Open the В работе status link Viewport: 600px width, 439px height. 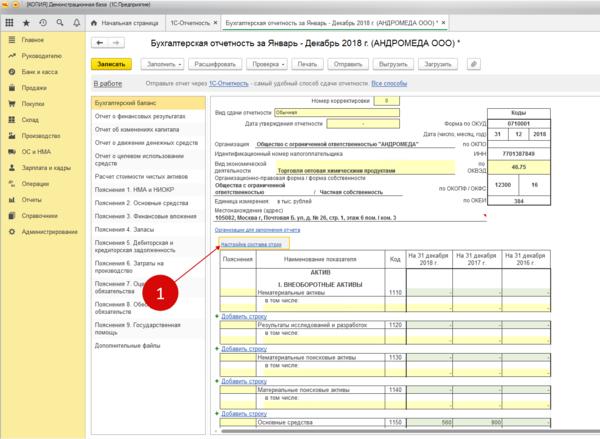coord(108,83)
